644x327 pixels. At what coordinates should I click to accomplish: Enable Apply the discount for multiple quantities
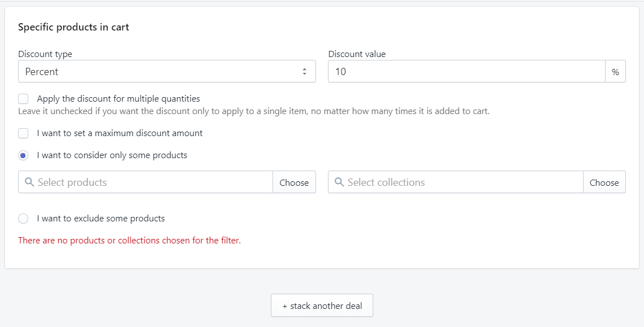point(23,99)
